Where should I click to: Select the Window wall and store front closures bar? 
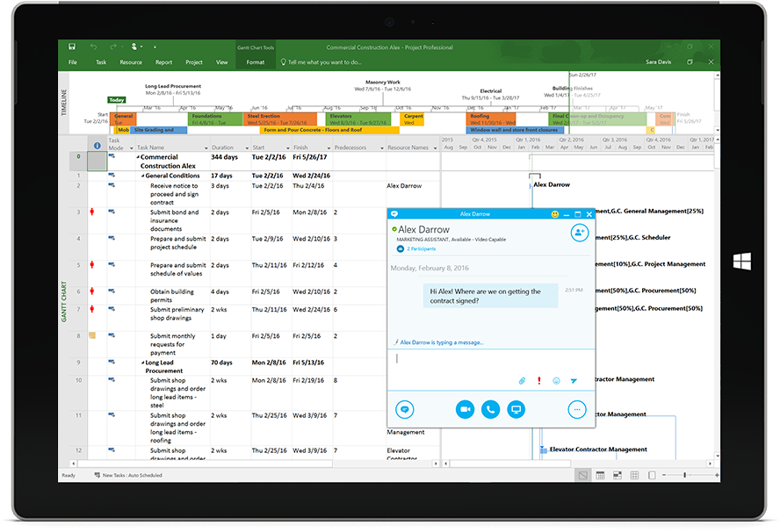tap(515, 130)
